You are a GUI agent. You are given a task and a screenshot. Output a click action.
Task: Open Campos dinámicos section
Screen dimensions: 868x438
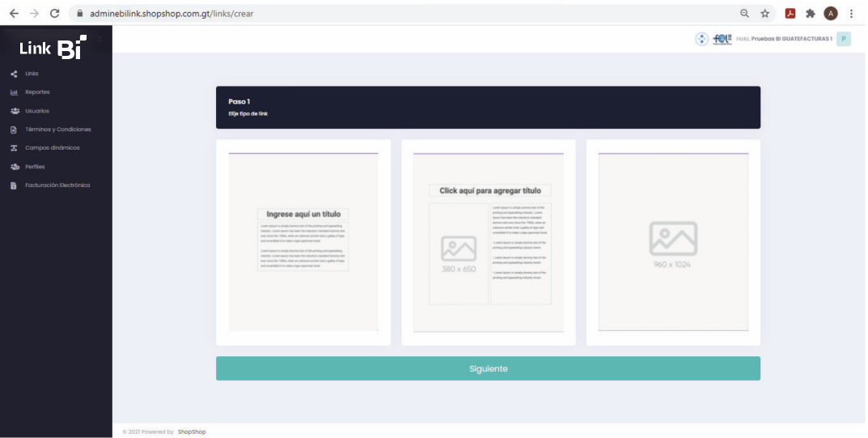[x=52, y=148]
